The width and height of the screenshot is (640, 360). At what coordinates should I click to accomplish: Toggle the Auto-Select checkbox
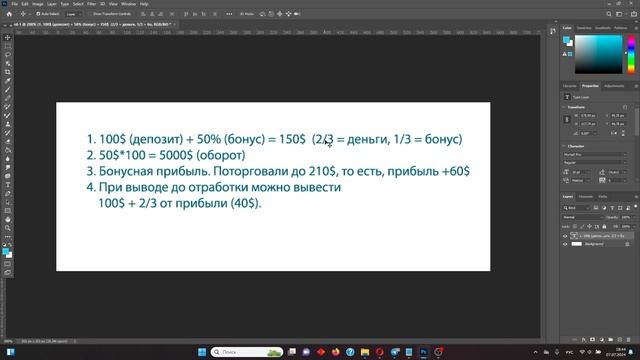point(38,14)
